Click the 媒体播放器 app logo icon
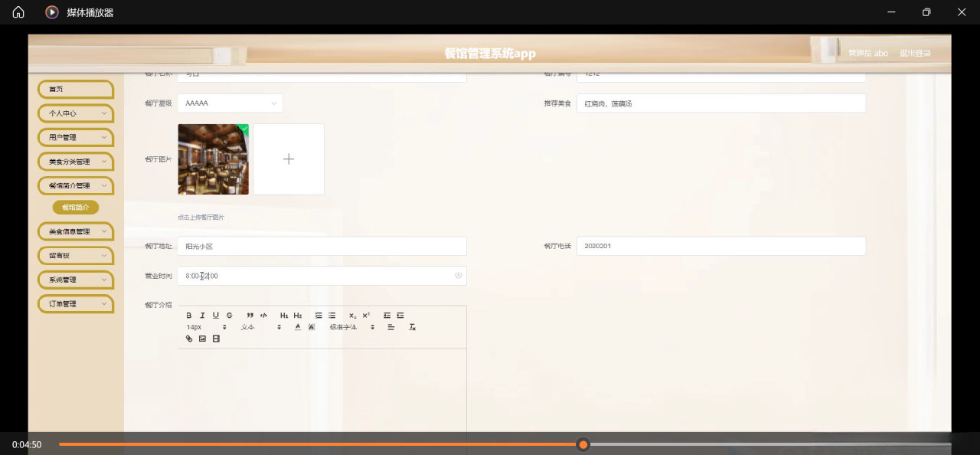The image size is (980, 455). [x=52, y=12]
